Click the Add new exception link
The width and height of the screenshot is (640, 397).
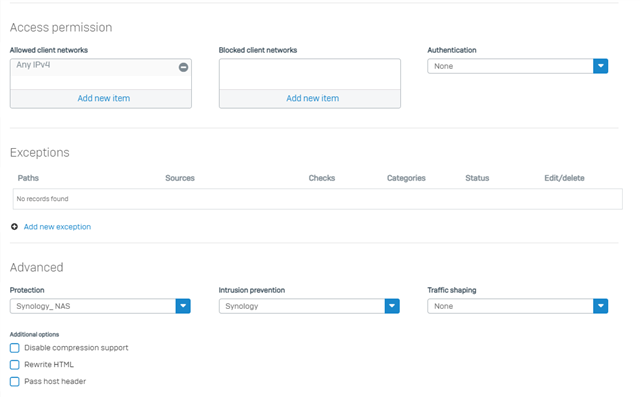(57, 227)
